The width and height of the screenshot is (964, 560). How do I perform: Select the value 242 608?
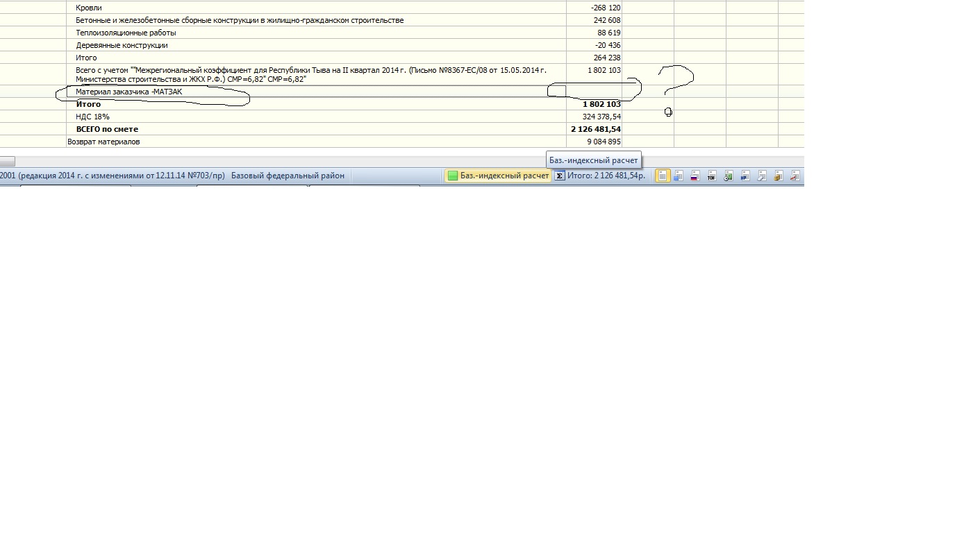click(x=607, y=20)
